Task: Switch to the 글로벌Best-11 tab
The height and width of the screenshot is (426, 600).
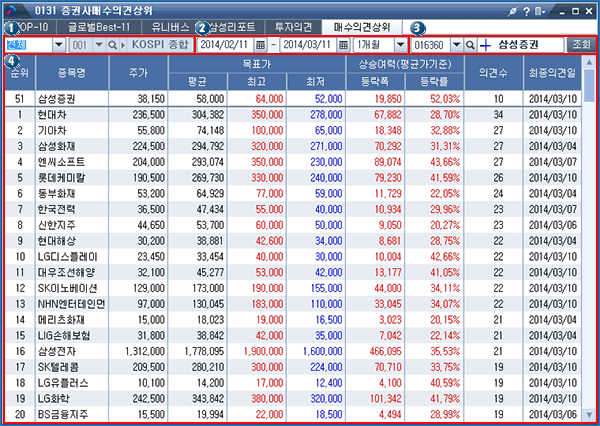Action: tap(99, 27)
